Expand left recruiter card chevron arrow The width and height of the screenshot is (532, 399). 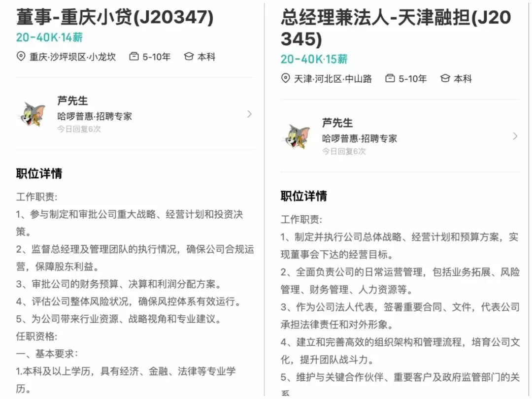point(249,114)
